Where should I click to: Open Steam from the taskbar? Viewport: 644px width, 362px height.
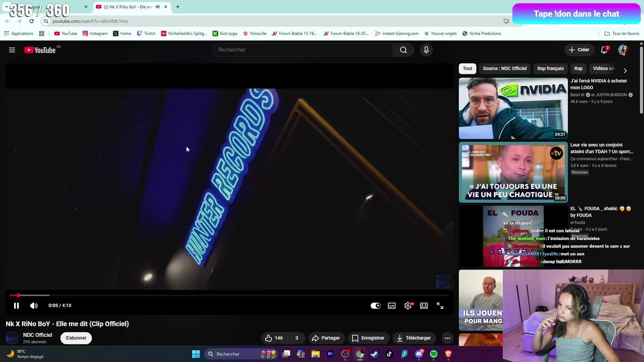[374, 354]
